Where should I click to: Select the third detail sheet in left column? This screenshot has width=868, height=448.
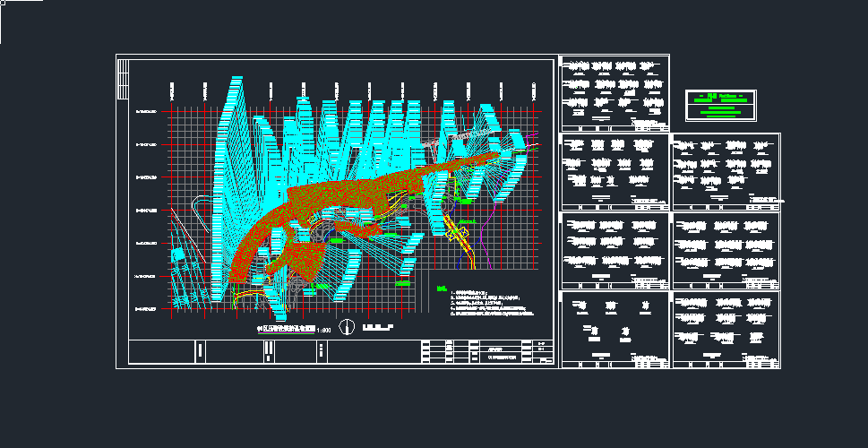[x=614, y=250]
